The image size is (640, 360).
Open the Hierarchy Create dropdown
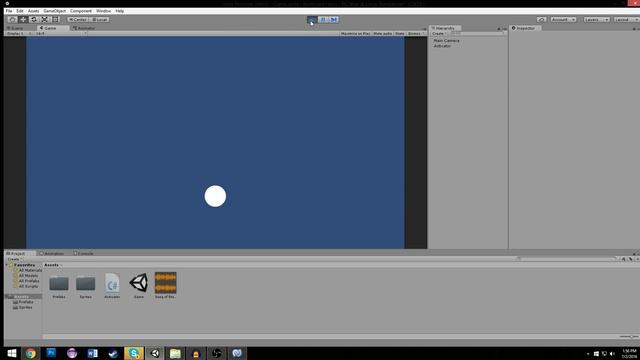pyautogui.click(x=439, y=33)
